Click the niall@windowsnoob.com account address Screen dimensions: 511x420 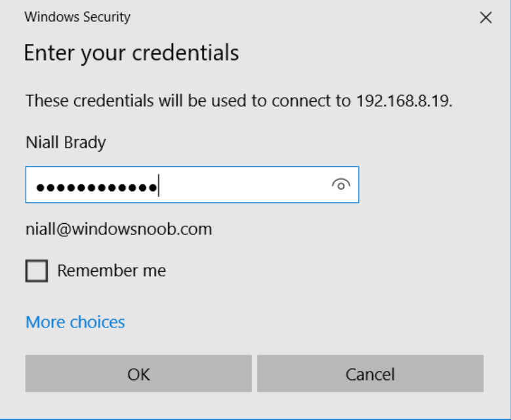[119, 229]
